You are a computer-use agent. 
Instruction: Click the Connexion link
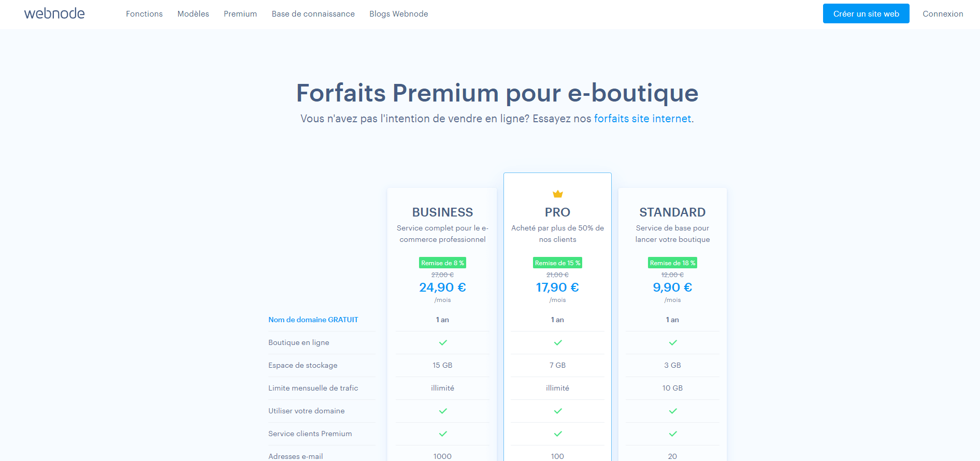pyautogui.click(x=943, y=14)
